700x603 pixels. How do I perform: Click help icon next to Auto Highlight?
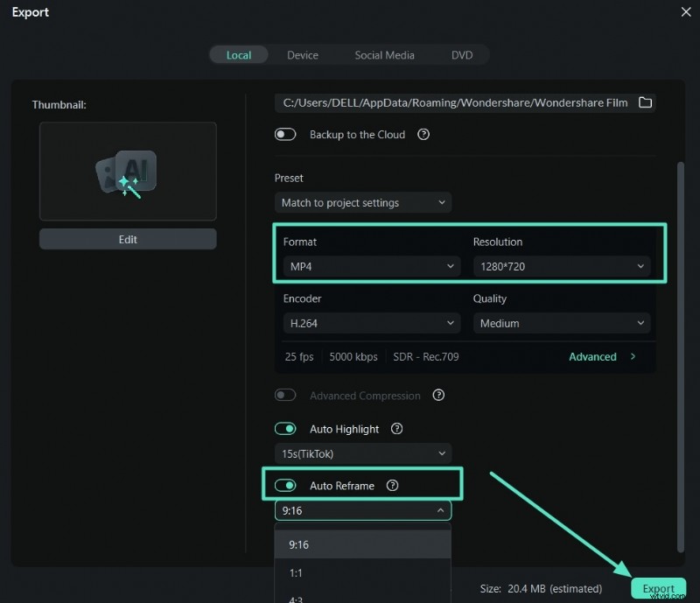pos(397,429)
